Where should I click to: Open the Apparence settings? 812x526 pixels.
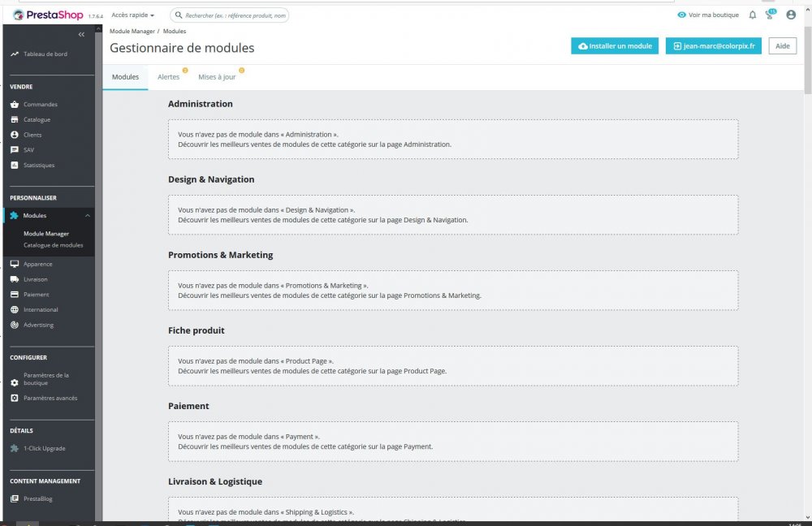click(37, 264)
